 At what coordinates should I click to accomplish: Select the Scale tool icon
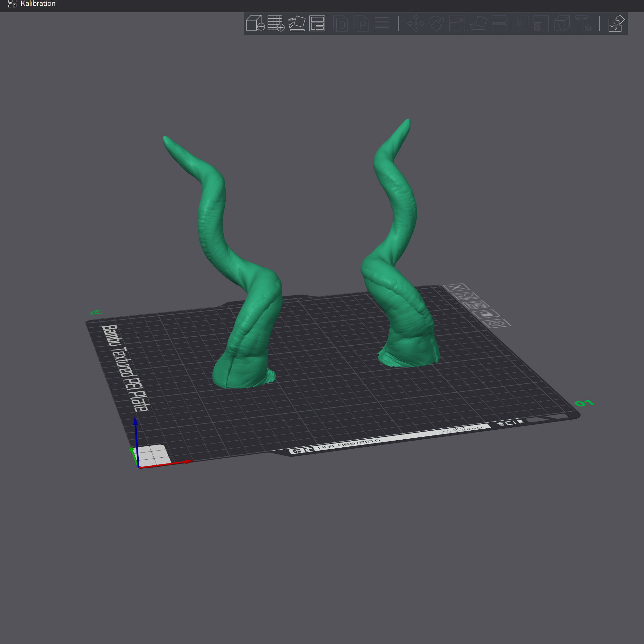pyautogui.click(x=457, y=23)
